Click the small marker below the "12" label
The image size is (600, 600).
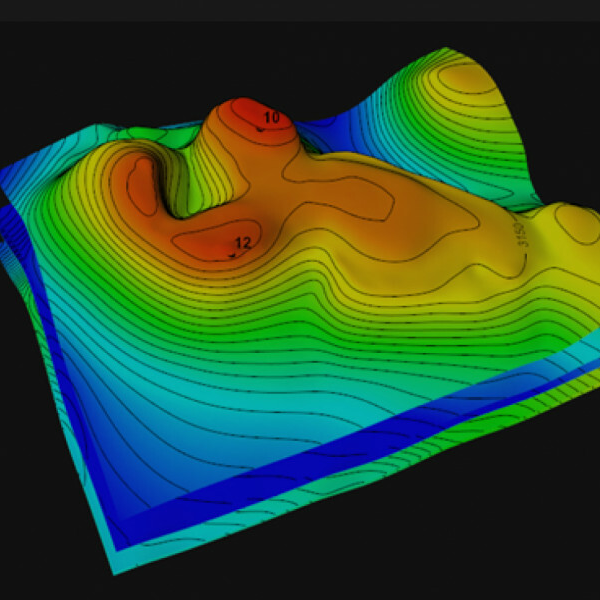point(232,255)
